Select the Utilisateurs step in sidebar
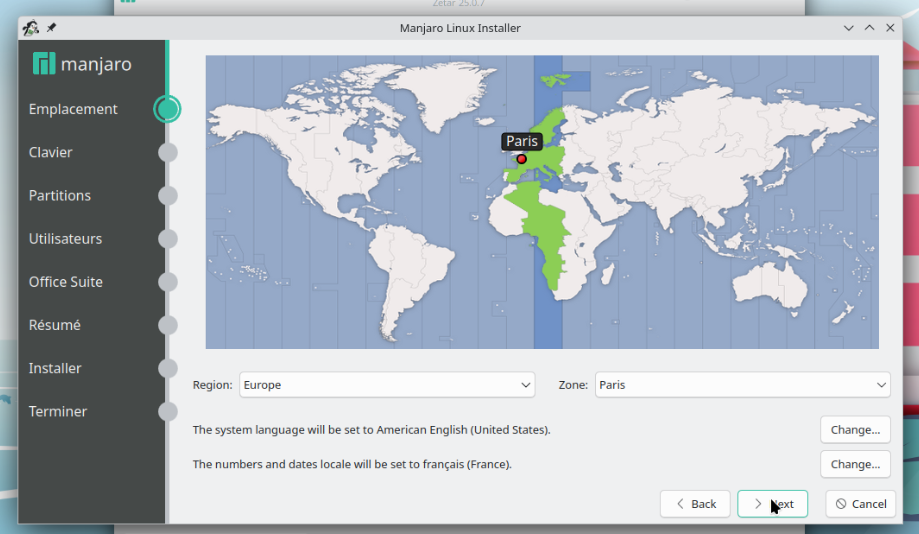 [x=65, y=239]
